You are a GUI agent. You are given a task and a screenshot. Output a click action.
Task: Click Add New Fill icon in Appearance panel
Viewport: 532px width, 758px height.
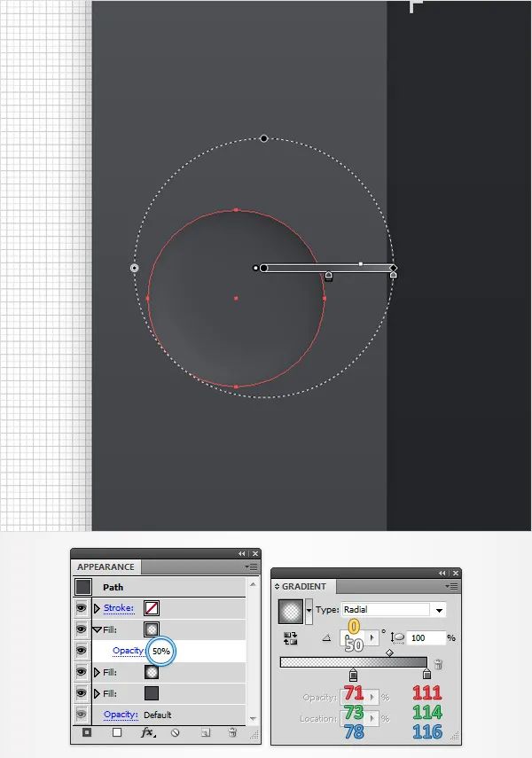[117, 732]
